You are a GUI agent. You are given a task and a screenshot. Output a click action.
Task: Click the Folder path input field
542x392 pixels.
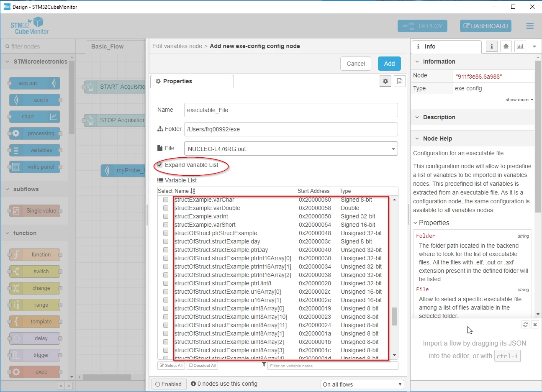point(291,129)
